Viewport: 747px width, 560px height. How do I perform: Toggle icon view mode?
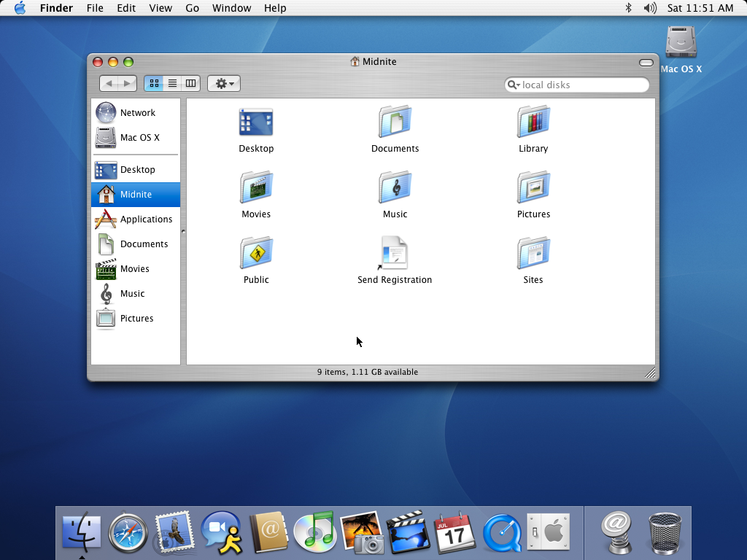(154, 83)
